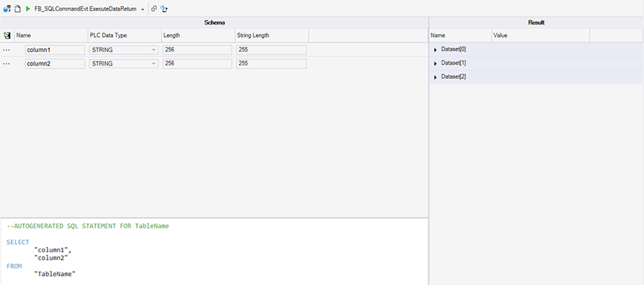Expand Dataset[2] in Result panel

click(x=435, y=77)
